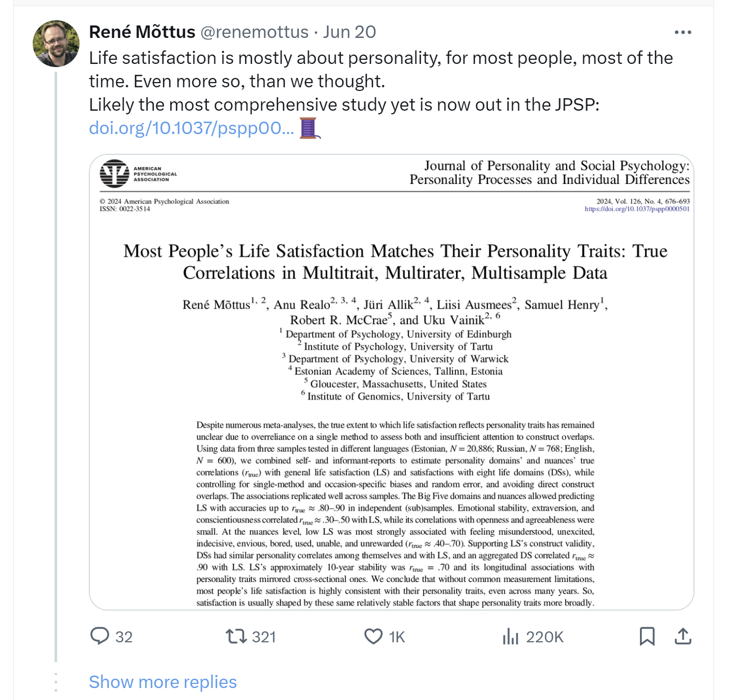735x700 pixels.
Task: Like the tweet with the heart icon
Action: tap(373, 636)
